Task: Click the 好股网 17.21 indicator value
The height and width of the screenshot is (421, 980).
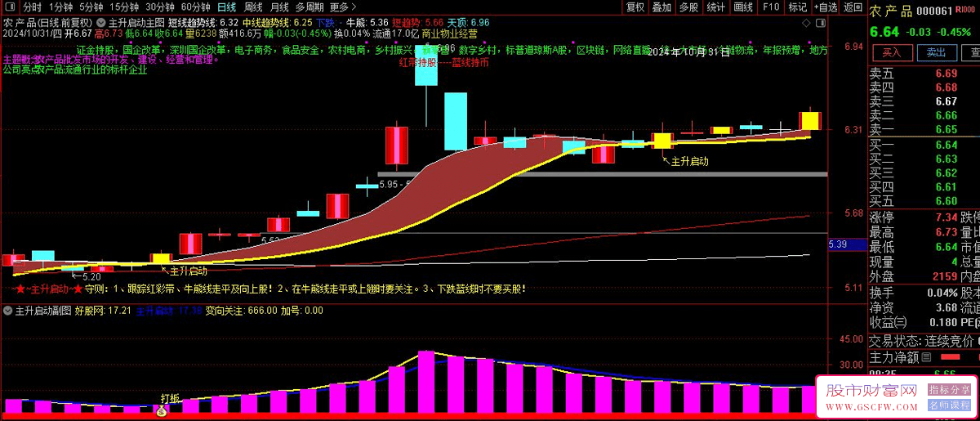Action: coord(103,311)
